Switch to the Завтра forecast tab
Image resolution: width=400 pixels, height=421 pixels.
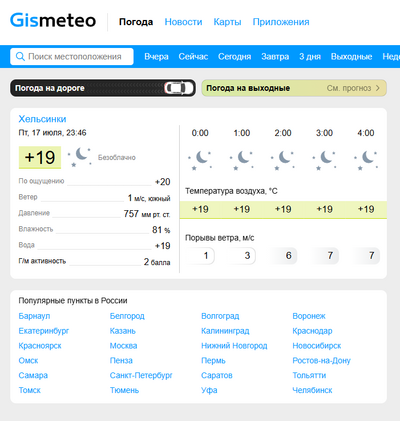pyautogui.click(x=275, y=57)
